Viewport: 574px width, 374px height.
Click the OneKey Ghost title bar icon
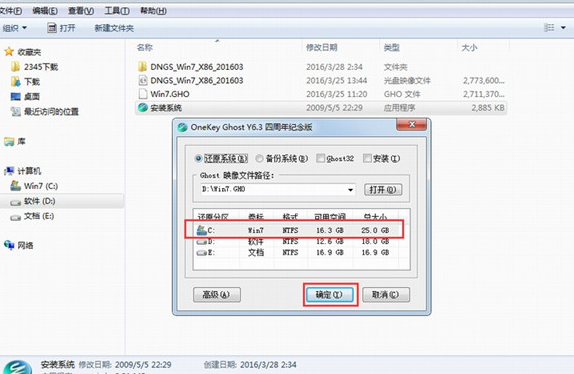point(182,127)
